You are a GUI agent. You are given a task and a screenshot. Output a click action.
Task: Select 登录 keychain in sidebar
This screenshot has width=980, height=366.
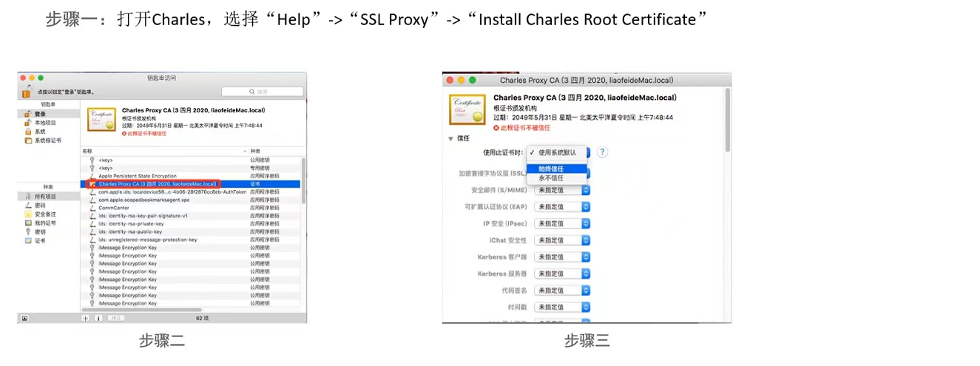(x=49, y=114)
